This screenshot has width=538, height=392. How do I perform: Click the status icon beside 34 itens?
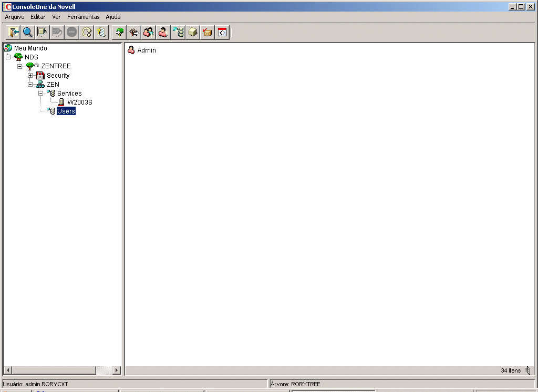click(x=529, y=370)
